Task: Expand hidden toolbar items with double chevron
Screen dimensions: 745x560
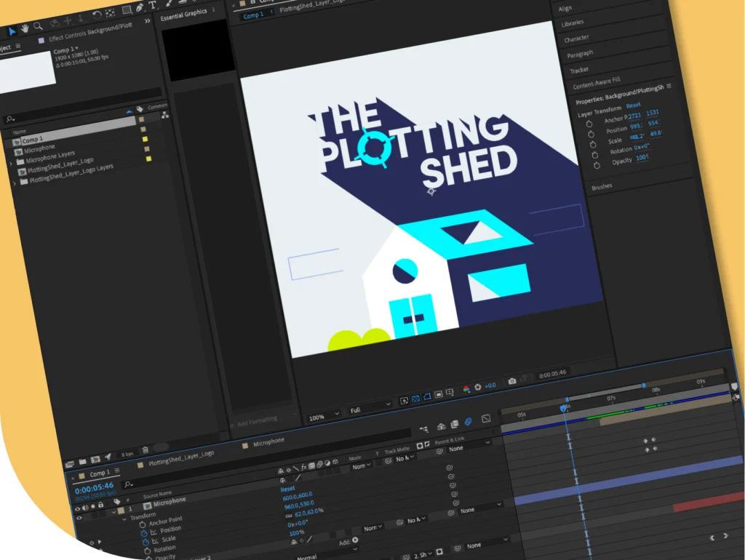Action: (147, 21)
